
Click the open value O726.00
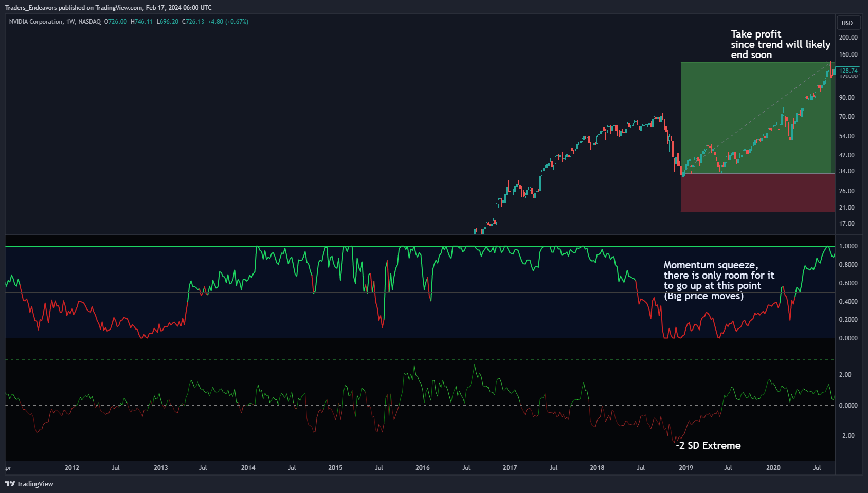pyautogui.click(x=116, y=22)
